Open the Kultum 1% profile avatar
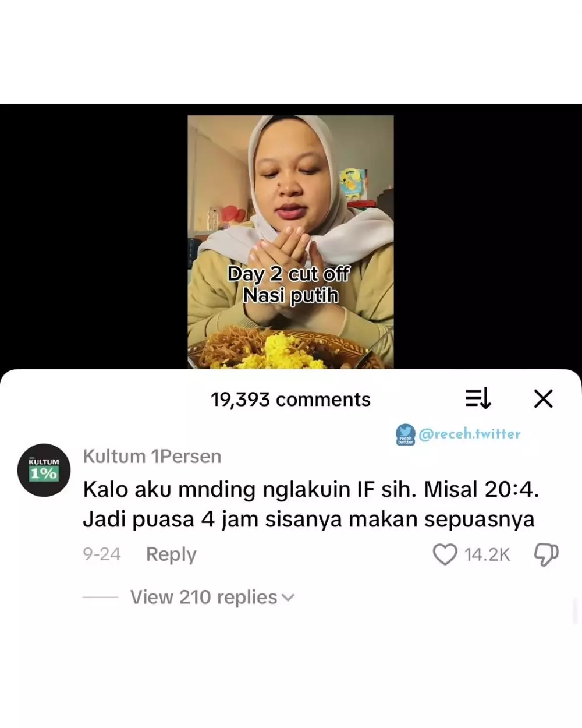 (44, 470)
